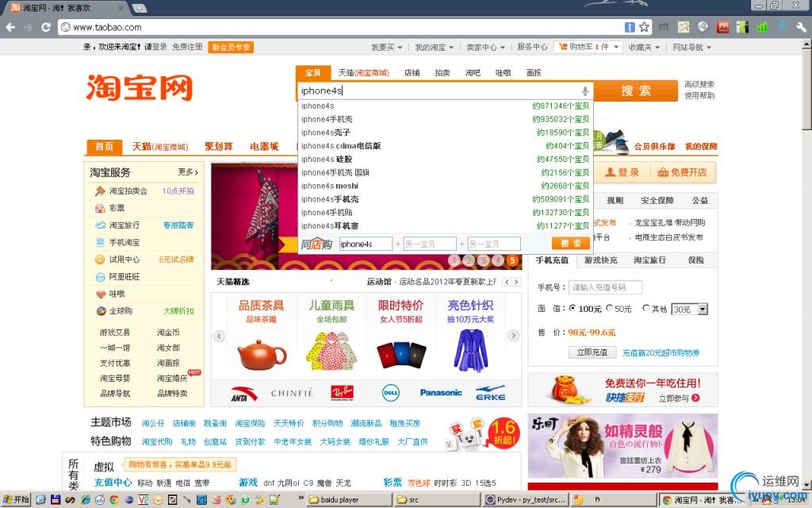The image size is (812, 508).
Task: Click the 哇哦 heart icon entry
Action: click(101, 294)
